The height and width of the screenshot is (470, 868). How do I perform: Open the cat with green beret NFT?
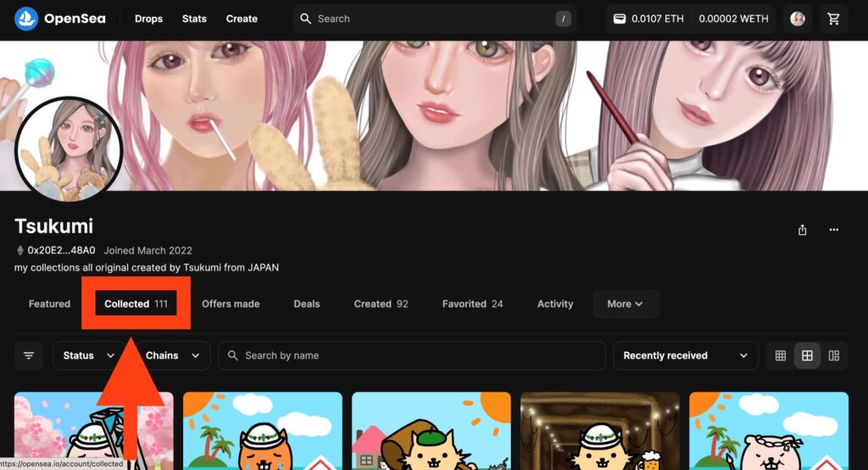431,431
